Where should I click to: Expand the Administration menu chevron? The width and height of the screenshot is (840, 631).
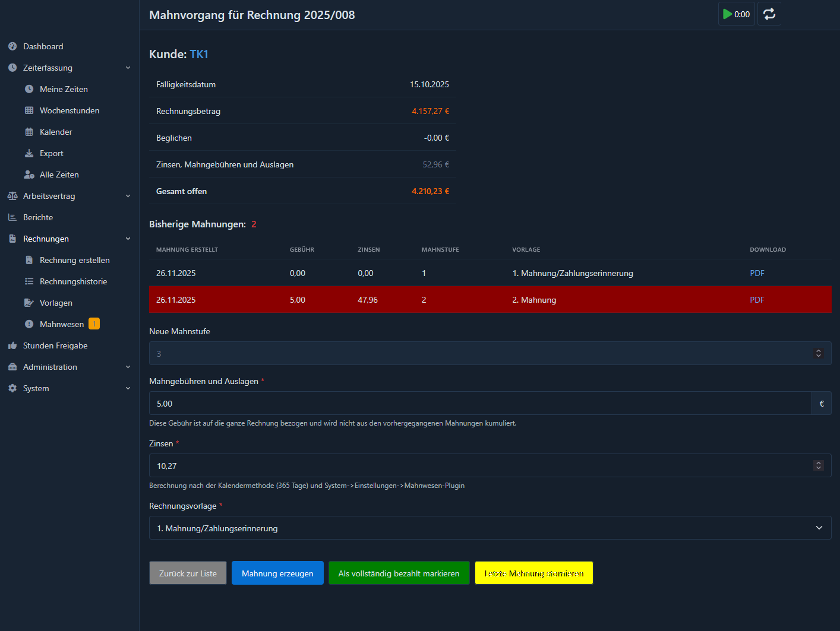pos(127,366)
